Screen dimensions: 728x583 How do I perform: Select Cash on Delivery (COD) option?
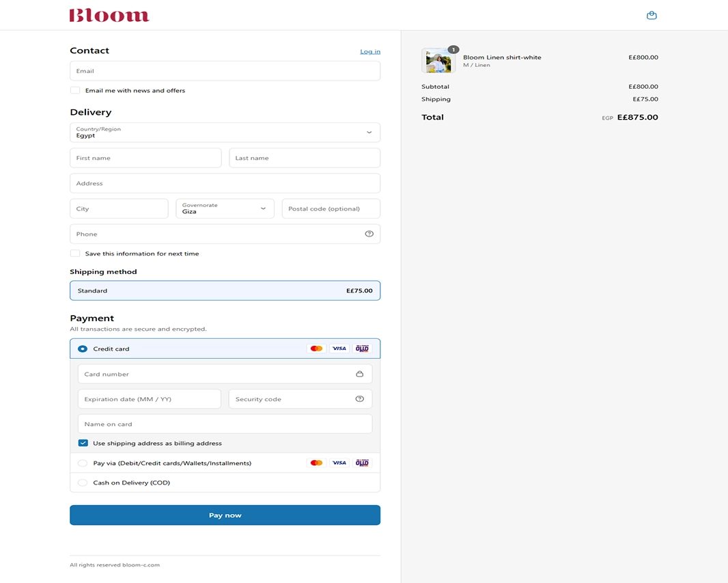click(x=83, y=483)
